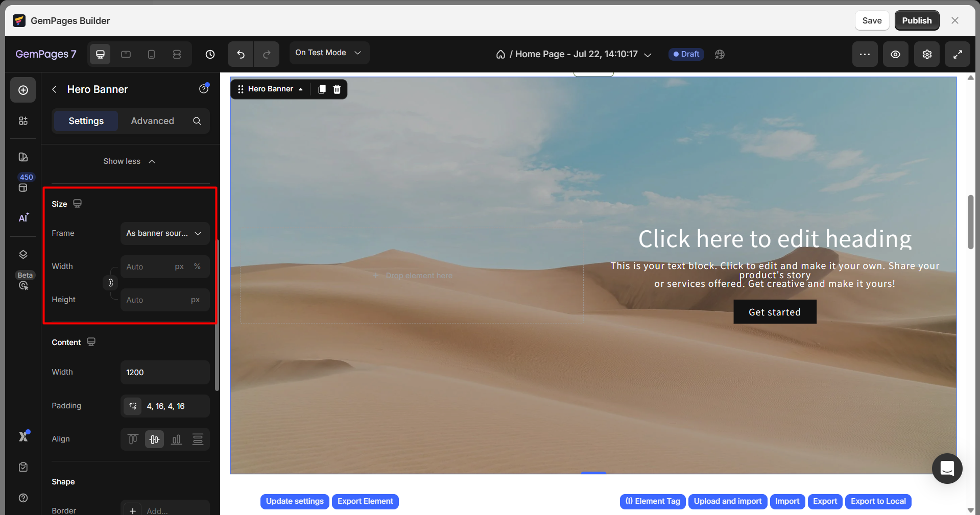Open the add element plus panel

(23, 90)
